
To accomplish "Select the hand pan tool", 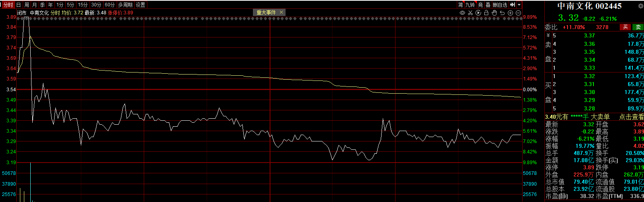I will click(494, 13).
